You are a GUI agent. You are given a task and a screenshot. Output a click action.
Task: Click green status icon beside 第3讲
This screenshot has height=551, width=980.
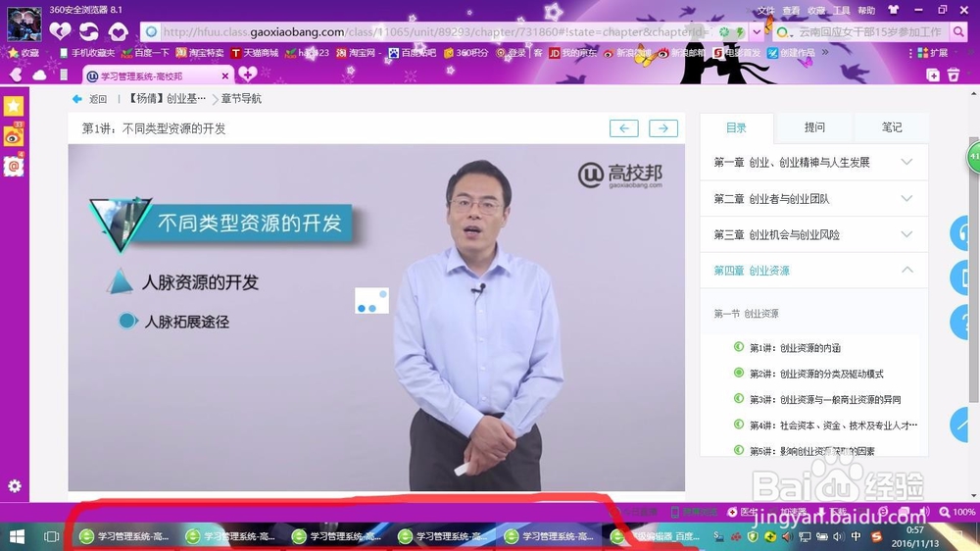(x=739, y=398)
